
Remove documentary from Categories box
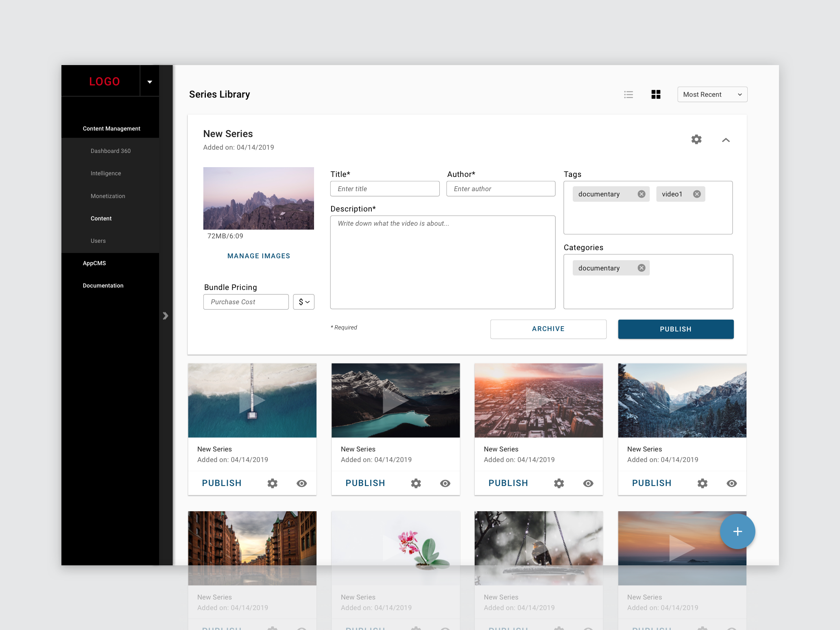point(641,268)
